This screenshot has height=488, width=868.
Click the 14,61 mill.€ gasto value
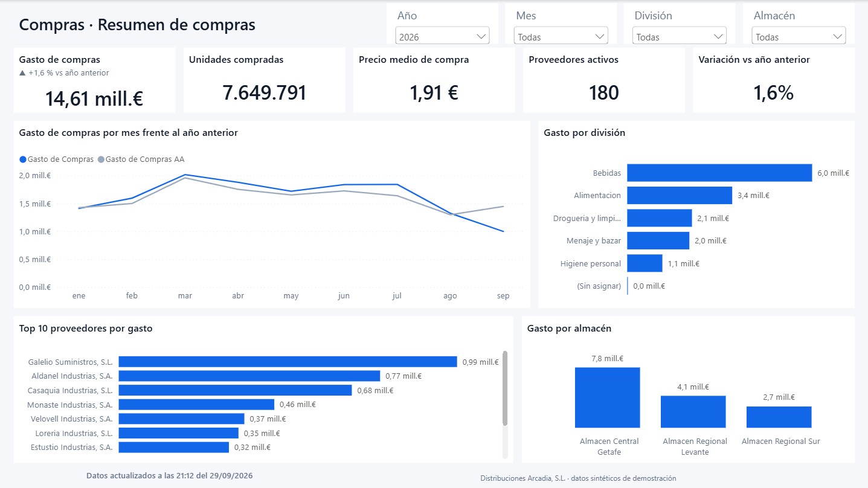pos(94,98)
